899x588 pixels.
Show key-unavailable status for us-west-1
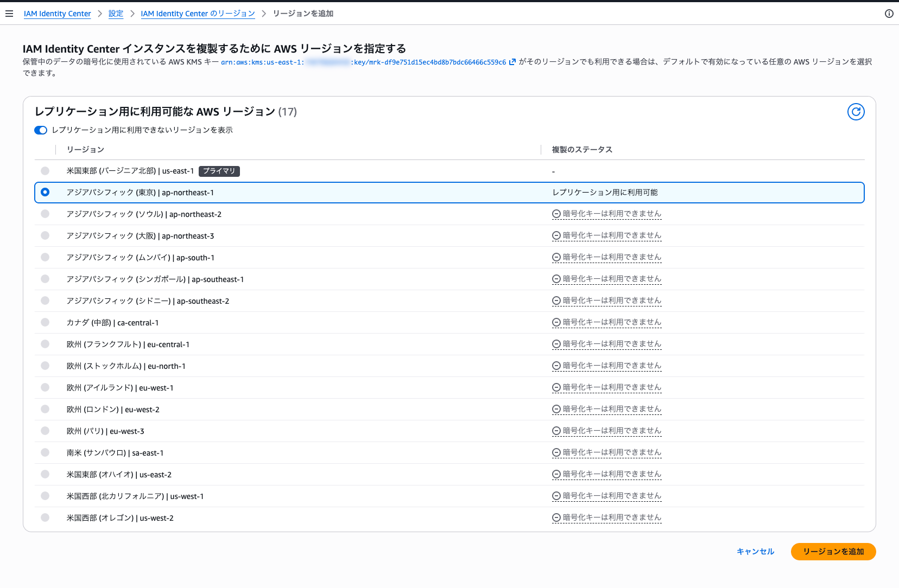tap(607, 496)
